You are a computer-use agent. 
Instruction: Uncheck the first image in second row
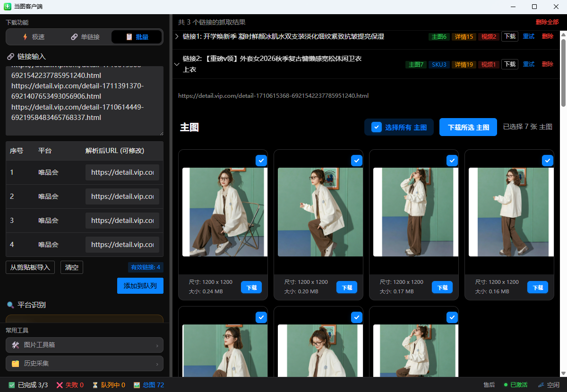[261, 317]
